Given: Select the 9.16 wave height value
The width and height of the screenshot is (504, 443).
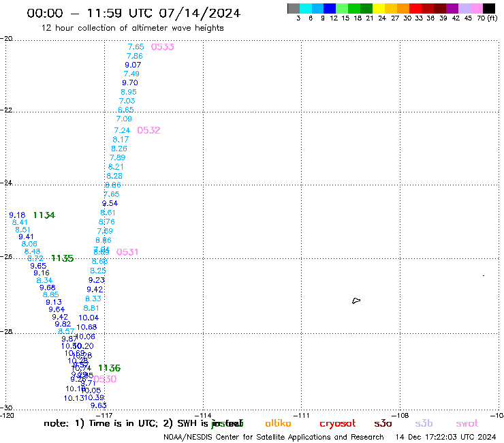Looking at the screenshot, I should click(42, 273).
